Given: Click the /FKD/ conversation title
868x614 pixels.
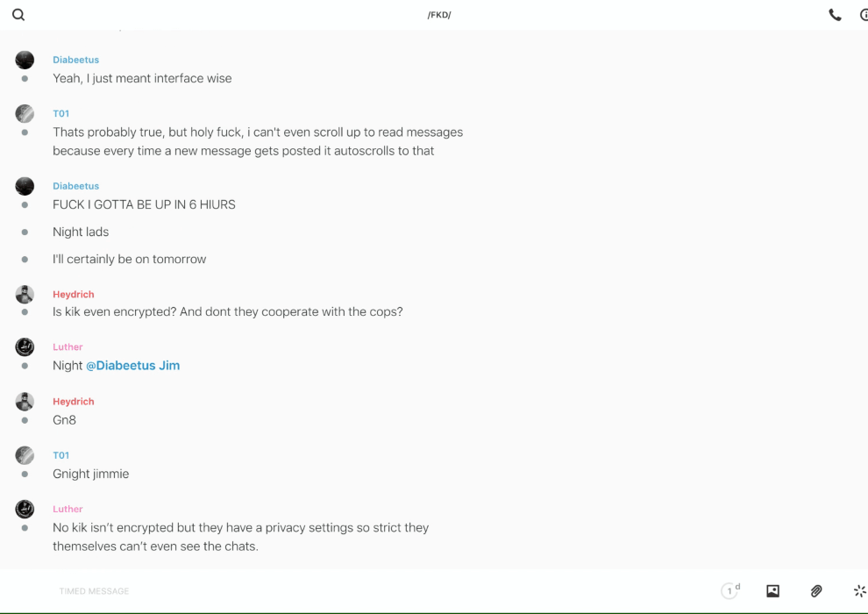Looking at the screenshot, I should pyautogui.click(x=439, y=15).
